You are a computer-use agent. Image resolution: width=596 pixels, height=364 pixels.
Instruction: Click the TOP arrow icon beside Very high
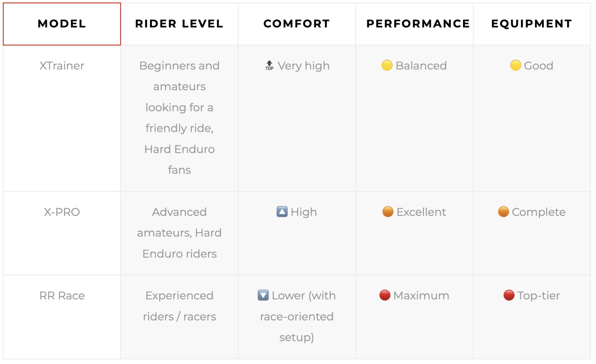coord(269,66)
